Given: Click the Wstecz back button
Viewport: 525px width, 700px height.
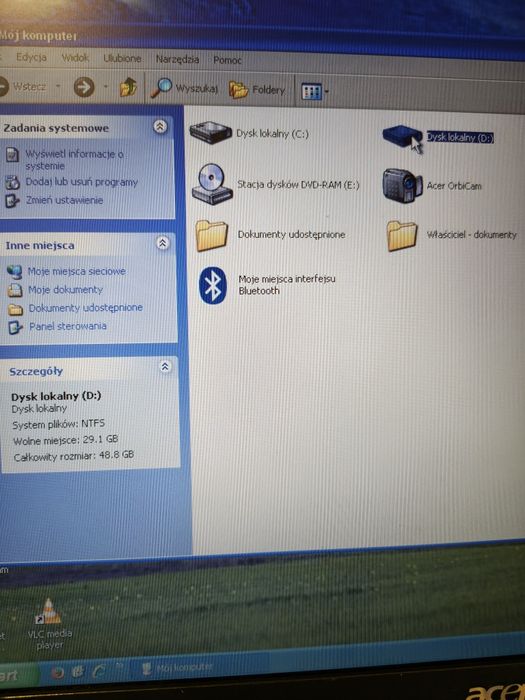Looking at the screenshot, I should tap(23, 86).
